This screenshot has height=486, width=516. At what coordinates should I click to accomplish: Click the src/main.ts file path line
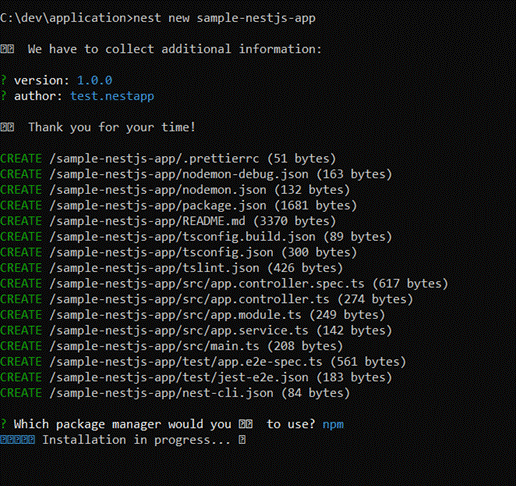click(171, 346)
